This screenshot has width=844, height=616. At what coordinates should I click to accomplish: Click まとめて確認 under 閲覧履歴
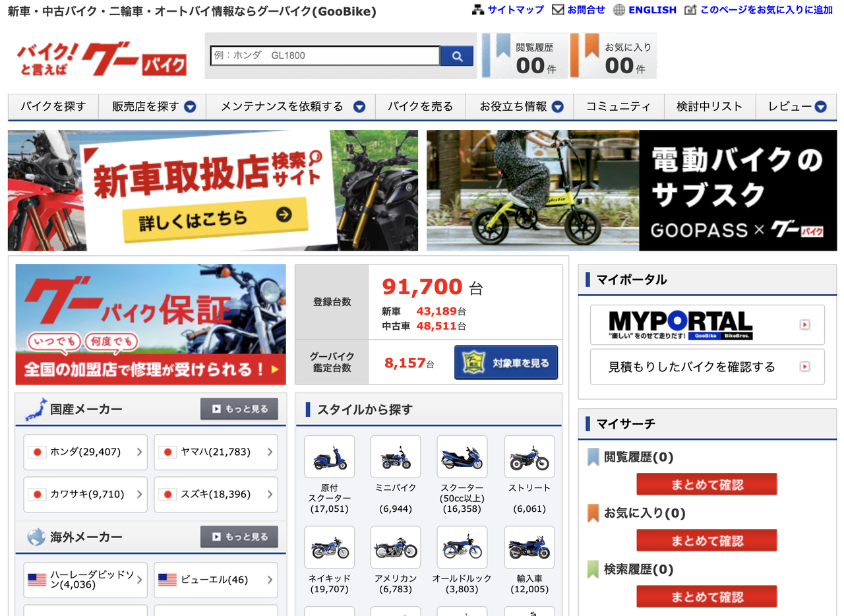coord(707,485)
